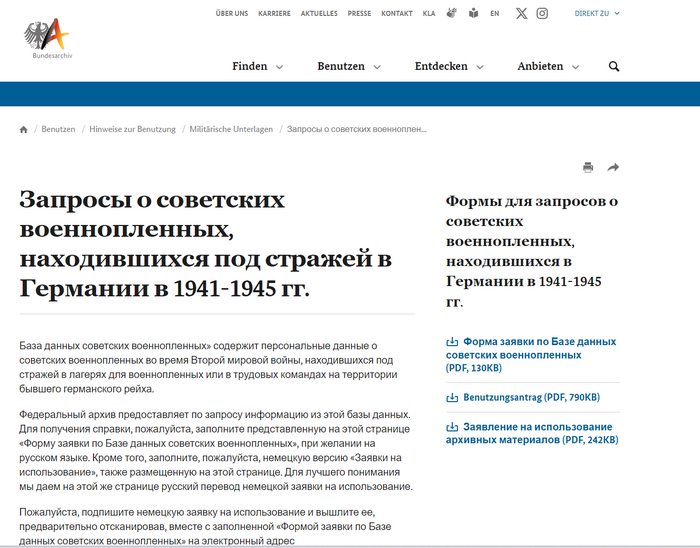Open AKTUELLES in top menu
This screenshot has height=548, width=700.
point(319,13)
